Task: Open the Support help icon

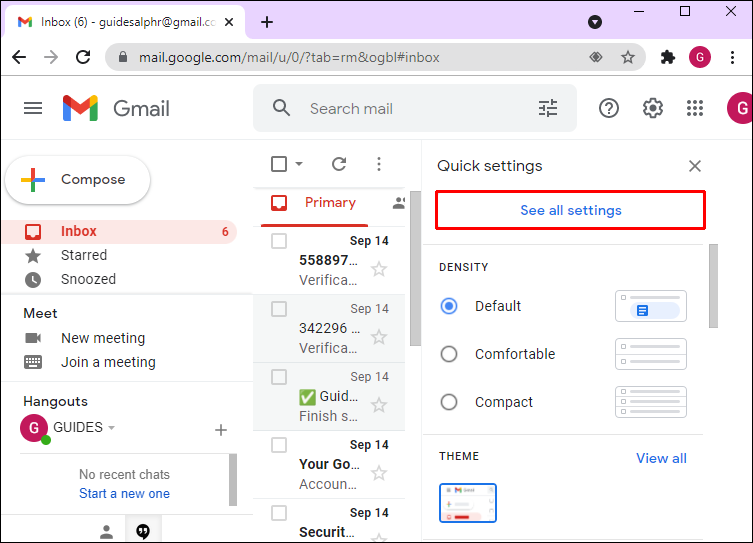Action: [608, 109]
